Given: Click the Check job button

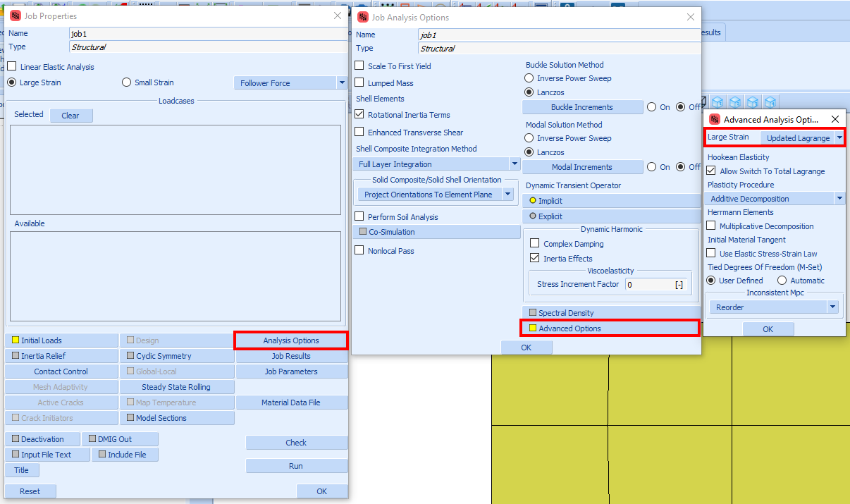Looking at the screenshot, I should click(x=296, y=443).
